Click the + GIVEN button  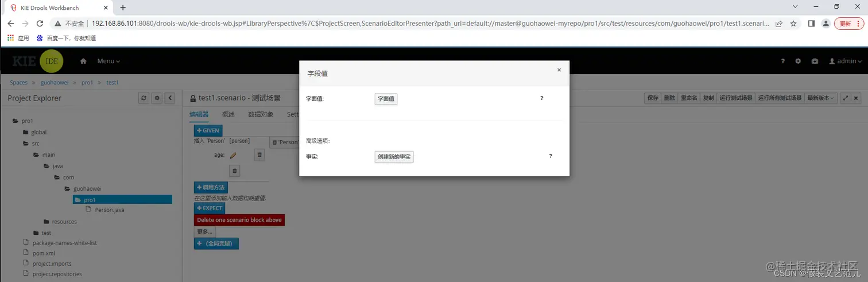(208, 130)
